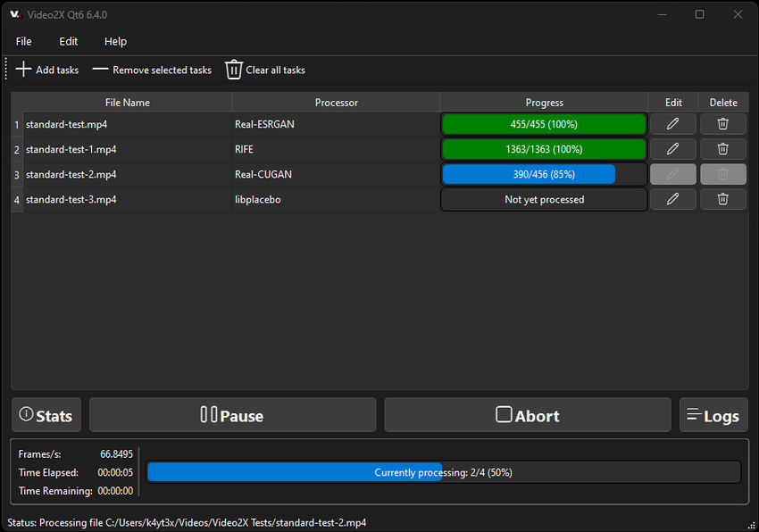Click the Real-CUGAN processor cell

coord(336,175)
